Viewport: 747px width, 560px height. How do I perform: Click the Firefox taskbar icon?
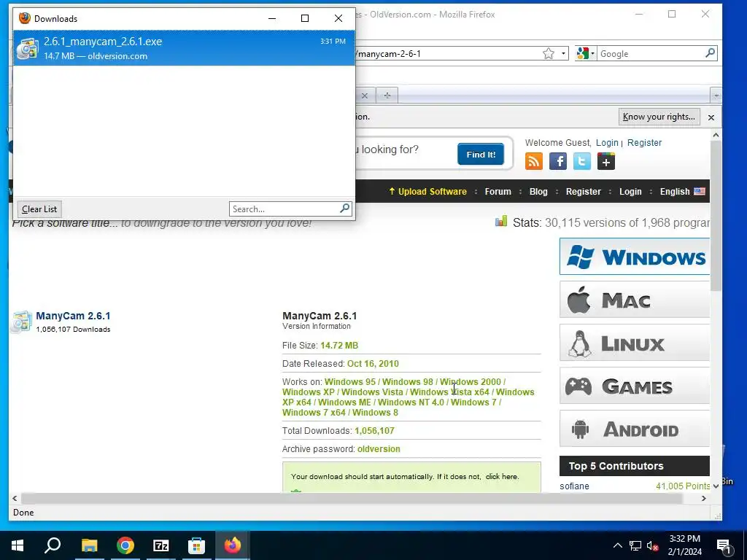click(233, 545)
